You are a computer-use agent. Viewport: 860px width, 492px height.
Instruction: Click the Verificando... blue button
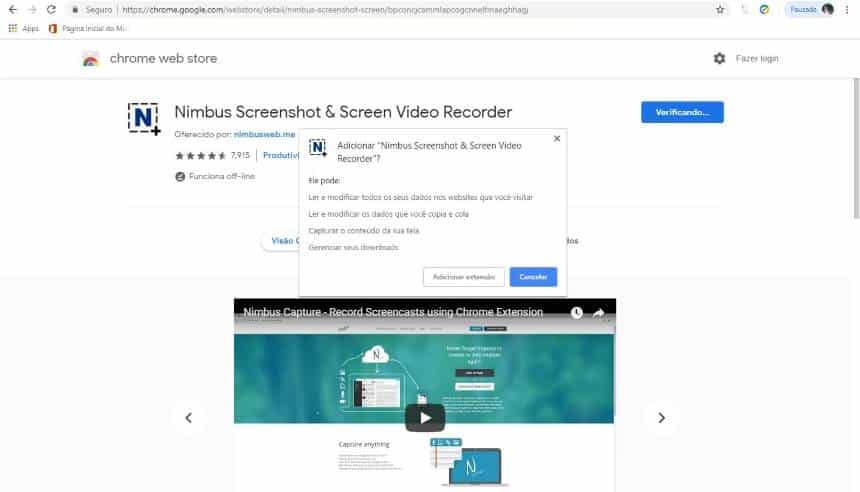coord(682,112)
